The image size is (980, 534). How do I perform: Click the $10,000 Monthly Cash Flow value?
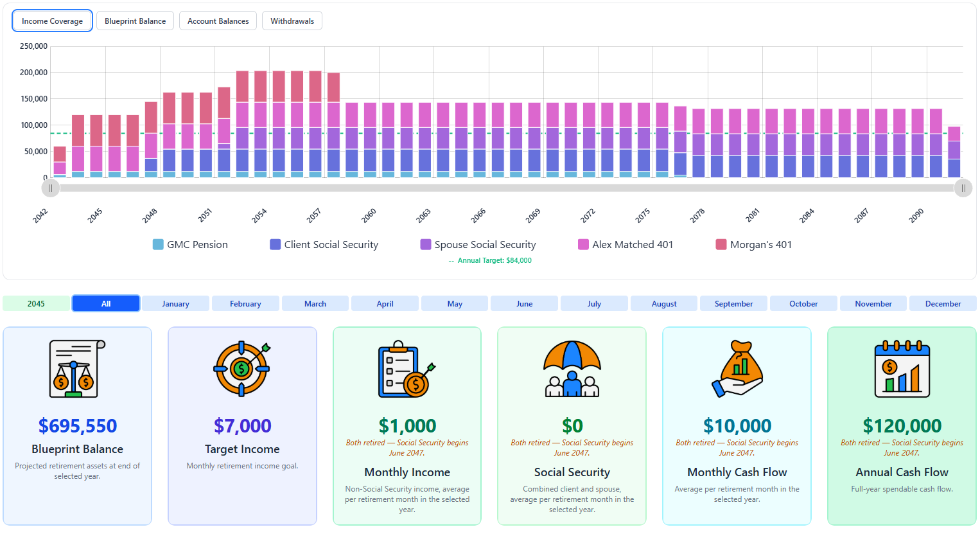pyautogui.click(x=737, y=425)
